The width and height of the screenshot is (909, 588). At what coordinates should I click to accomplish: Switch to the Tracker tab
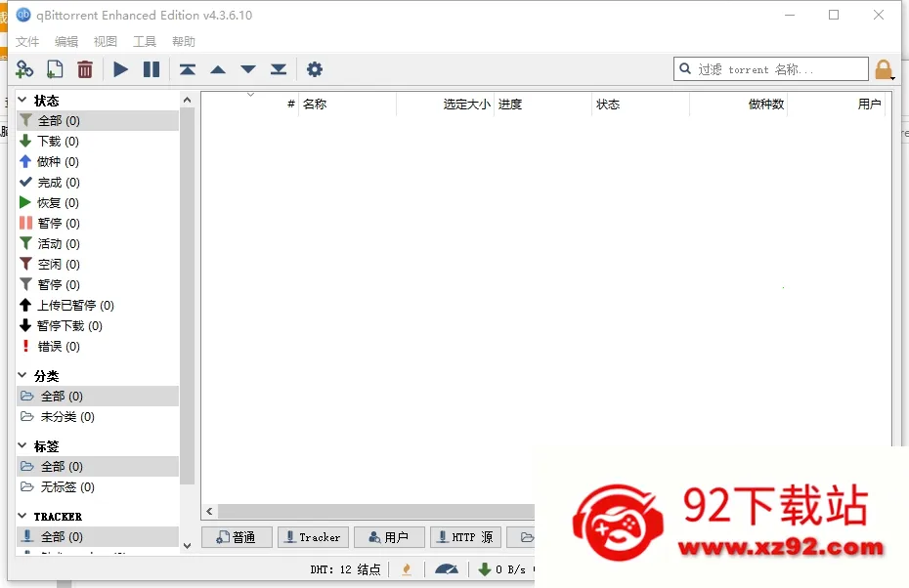point(313,537)
